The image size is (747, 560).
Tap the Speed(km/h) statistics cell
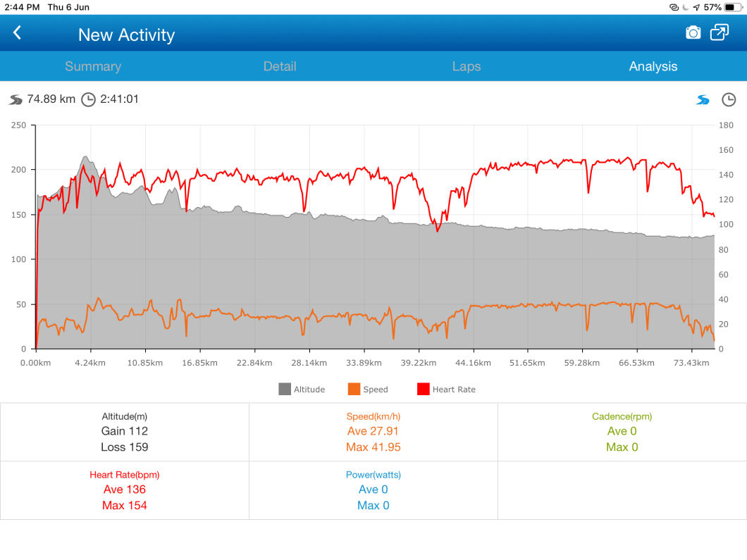point(373,432)
